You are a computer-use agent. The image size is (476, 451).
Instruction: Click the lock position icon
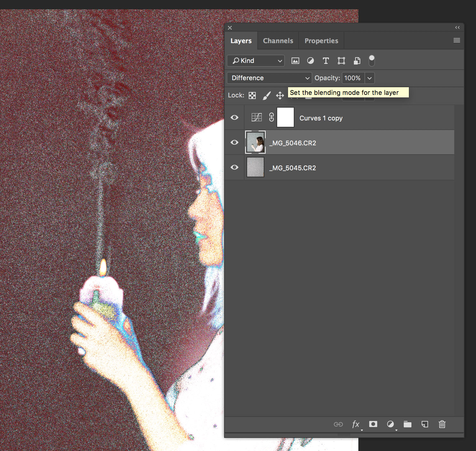pos(280,96)
